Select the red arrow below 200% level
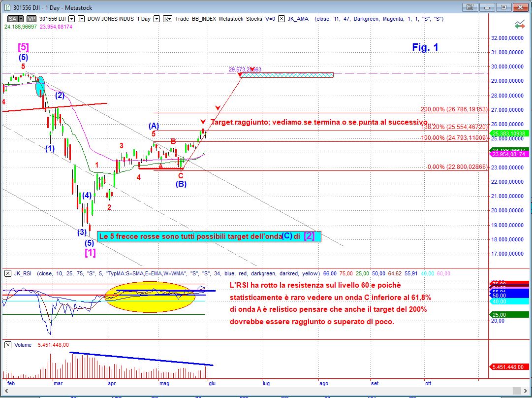This screenshot has height=398, width=532. coord(218,108)
